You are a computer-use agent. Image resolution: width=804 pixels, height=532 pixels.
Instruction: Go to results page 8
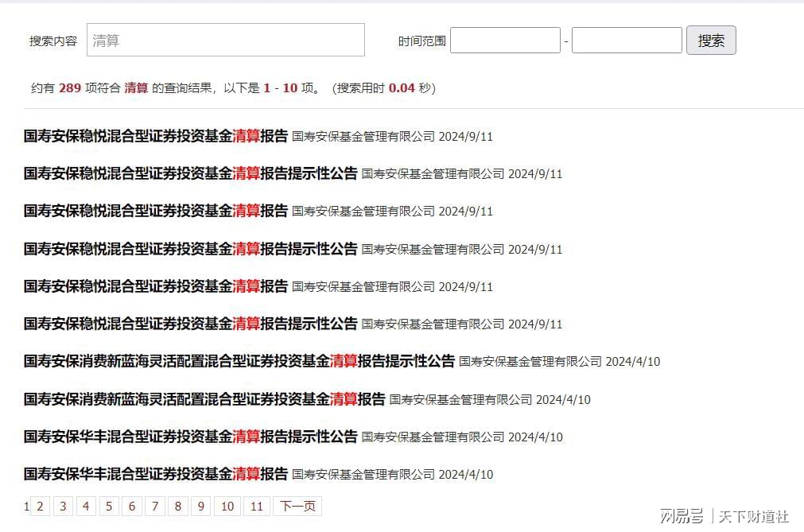(x=178, y=507)
